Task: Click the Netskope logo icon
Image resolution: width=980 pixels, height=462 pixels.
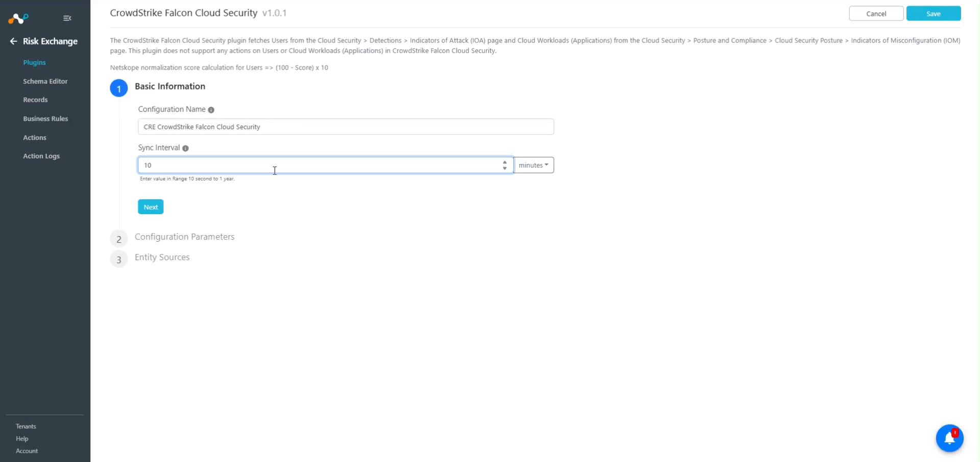Action: 18,19
